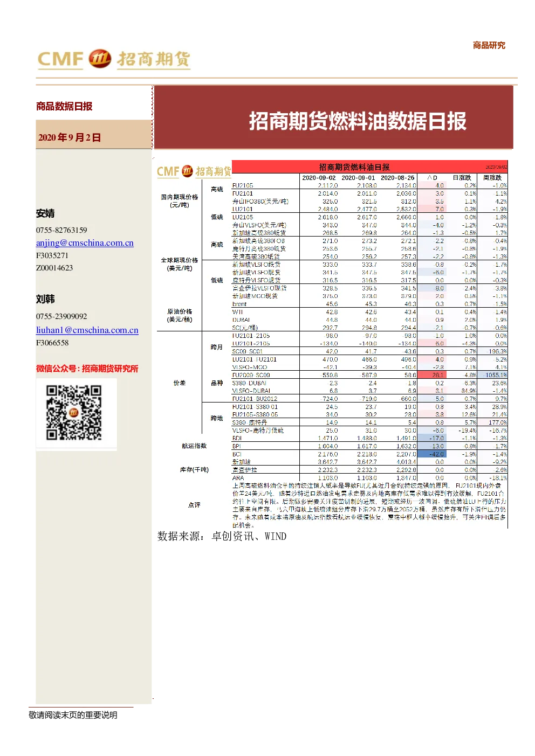
Task: Click the 品种 group label
Action: 217,383
